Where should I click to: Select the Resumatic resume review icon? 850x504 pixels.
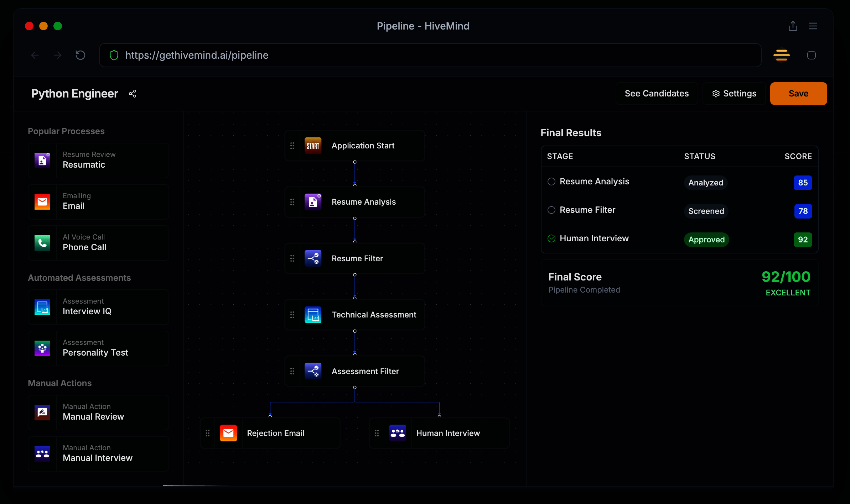tap(42, 160)
